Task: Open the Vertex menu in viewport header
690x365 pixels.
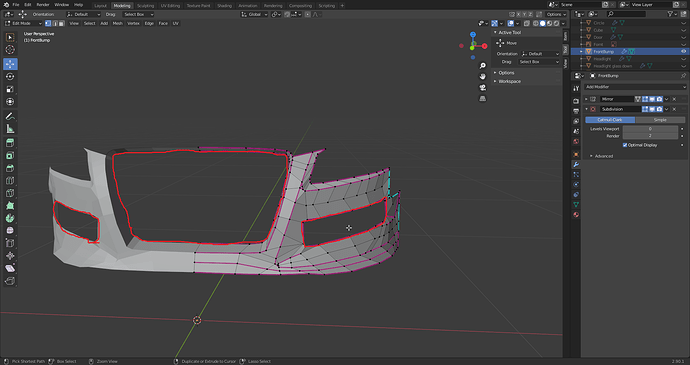Action: [133, 23]
